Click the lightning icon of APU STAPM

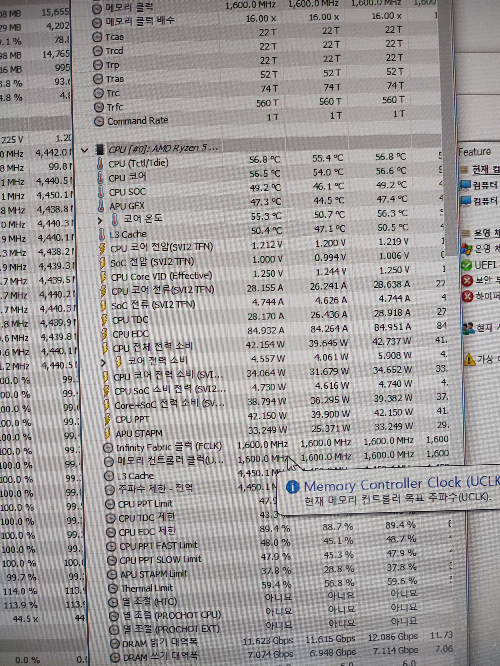pyautogui.click(x=108, y=434)
